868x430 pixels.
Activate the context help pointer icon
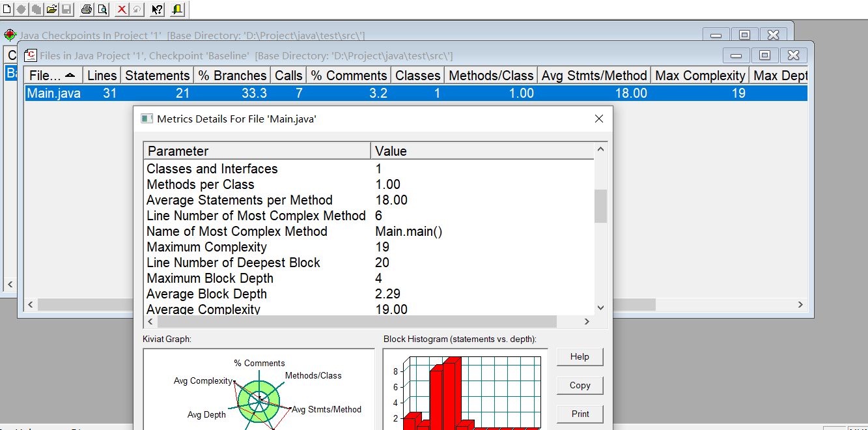point(157,9)
